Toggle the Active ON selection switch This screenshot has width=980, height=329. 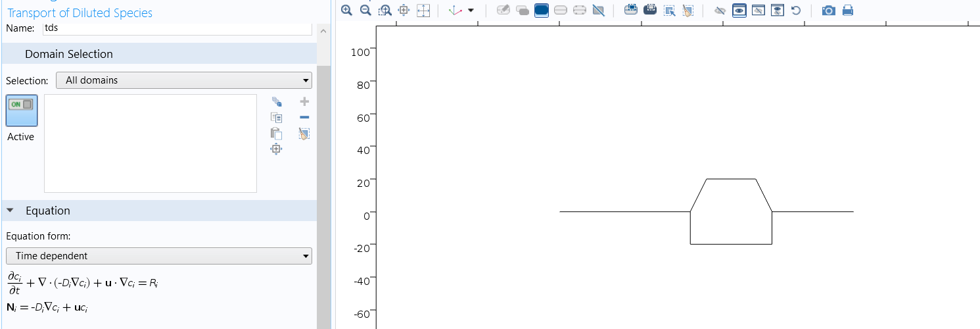(x=22, y=110)
